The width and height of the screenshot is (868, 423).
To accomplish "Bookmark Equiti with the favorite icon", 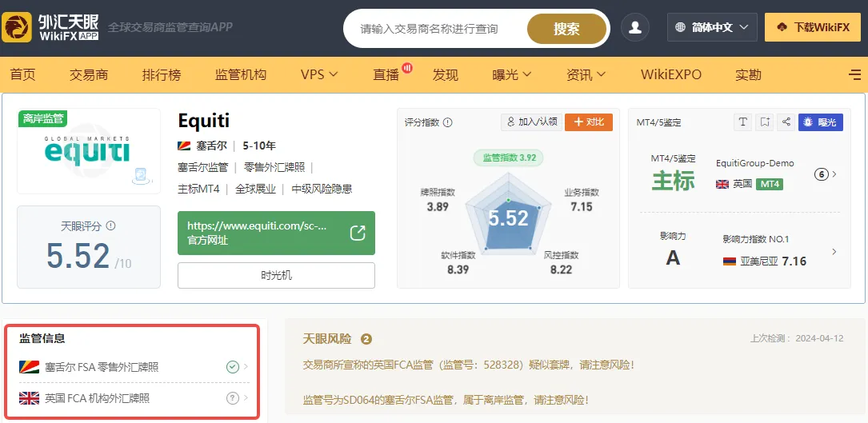I will click(765, 122).
